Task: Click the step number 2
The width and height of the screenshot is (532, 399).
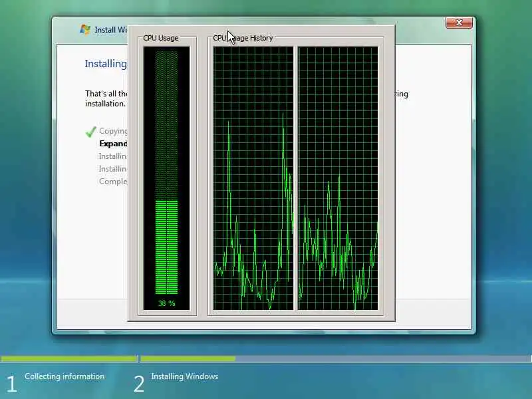Action: [138, 384]
